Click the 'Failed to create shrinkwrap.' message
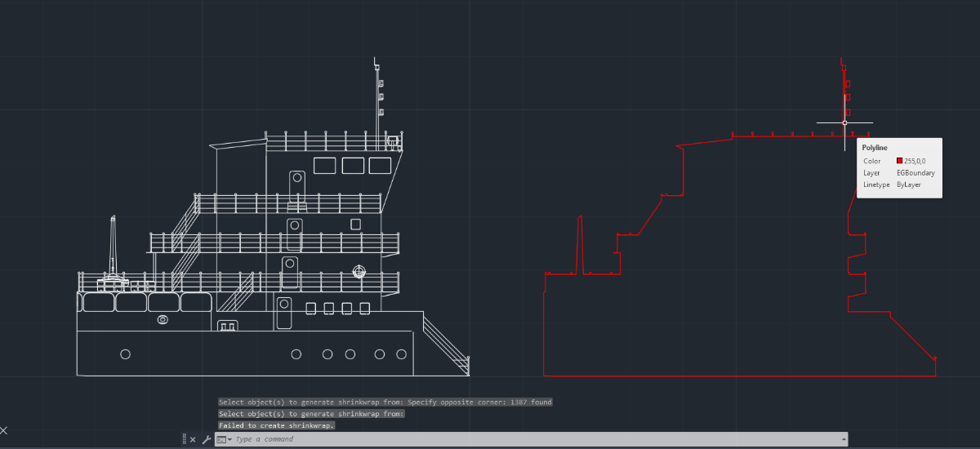The width and height of the screenshot is (980, 449). 277,425
